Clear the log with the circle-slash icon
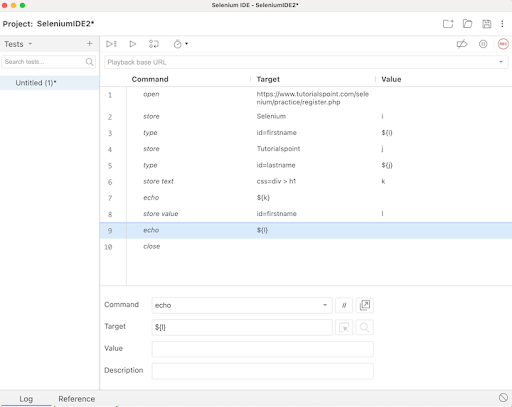This screenshot has height=407, width=512. 503,397
